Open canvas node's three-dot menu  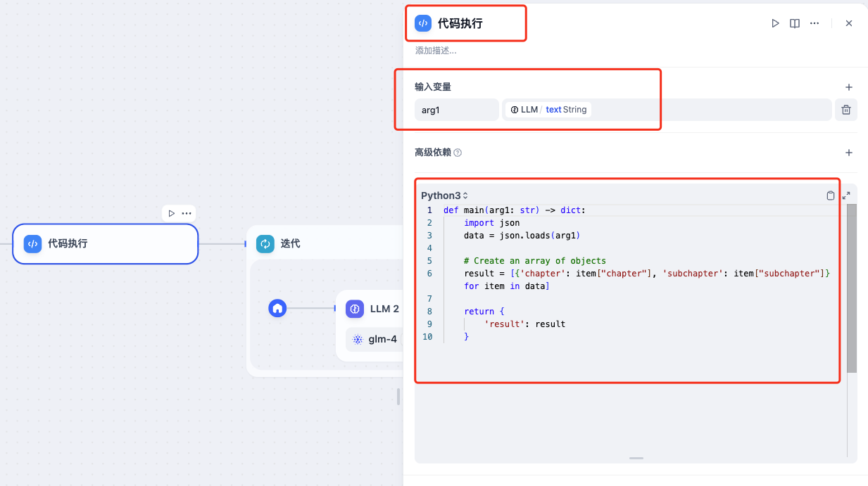[187, 213]
